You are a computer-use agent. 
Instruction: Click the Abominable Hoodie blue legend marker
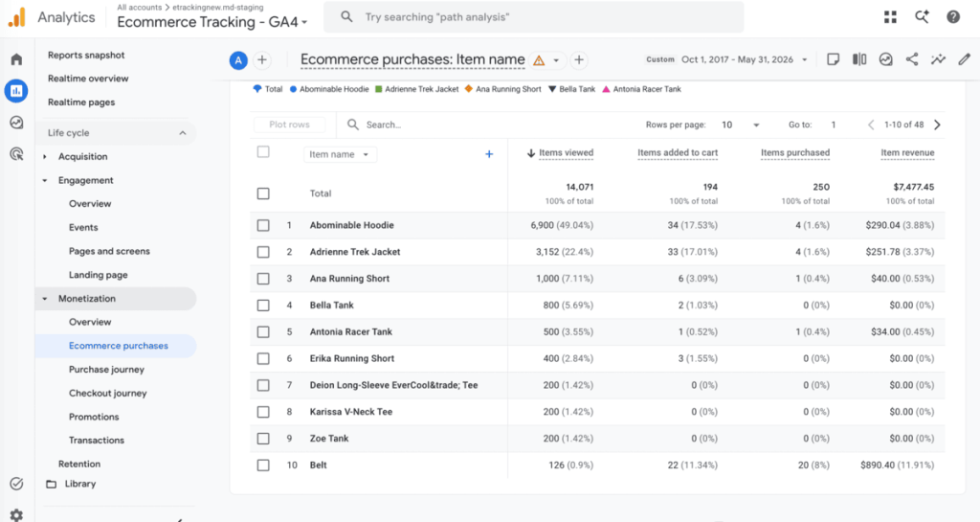tap(293, 89)
